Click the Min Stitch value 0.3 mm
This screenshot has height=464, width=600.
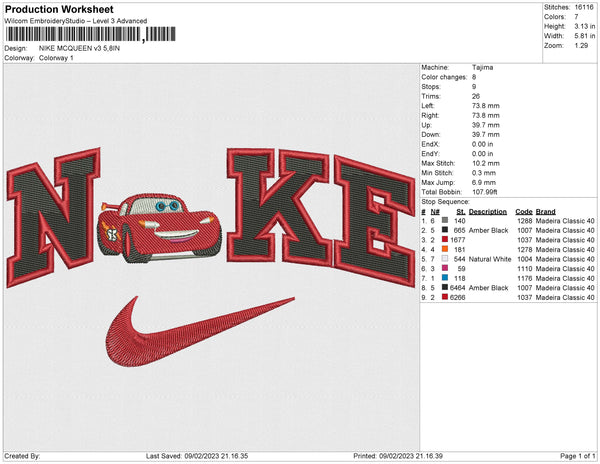tap(484, 173)
